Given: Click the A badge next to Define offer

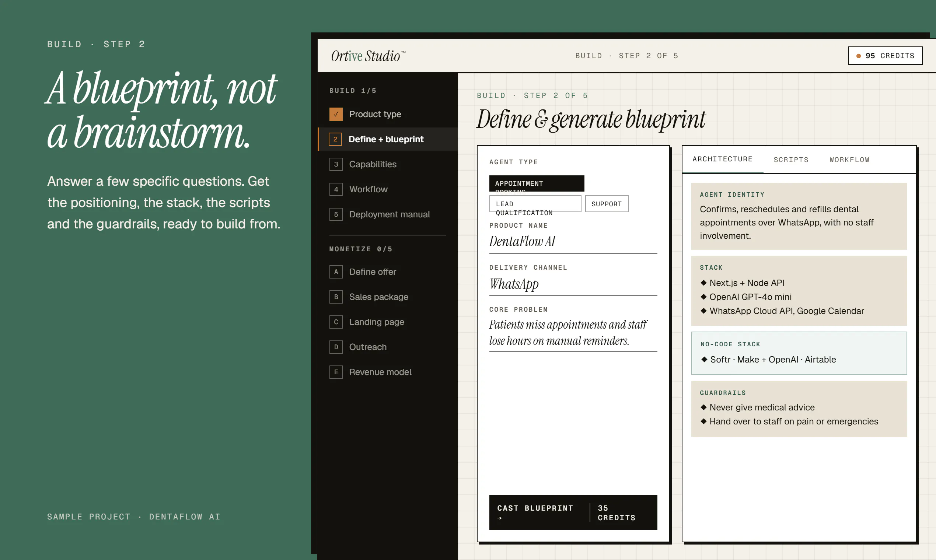Looking at the screenshot, I should (336, 272).
